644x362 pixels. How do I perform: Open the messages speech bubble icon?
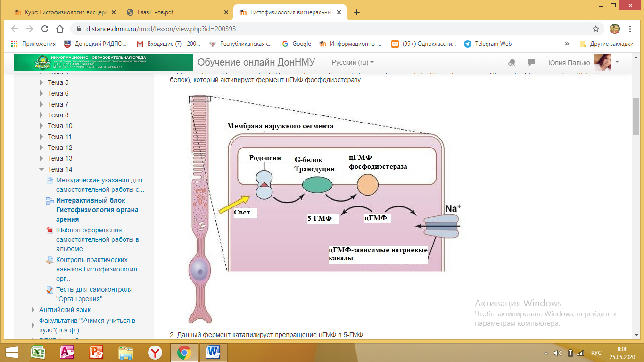point(531,63)
